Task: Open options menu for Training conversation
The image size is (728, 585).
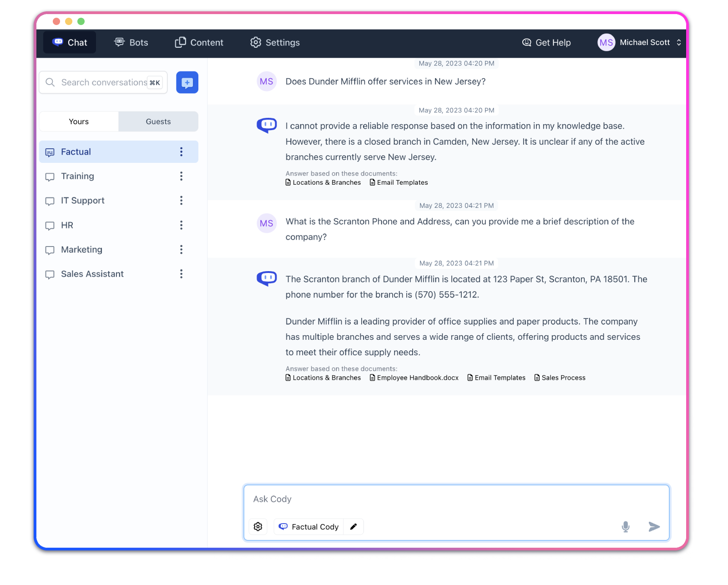Action: [181, 176]
